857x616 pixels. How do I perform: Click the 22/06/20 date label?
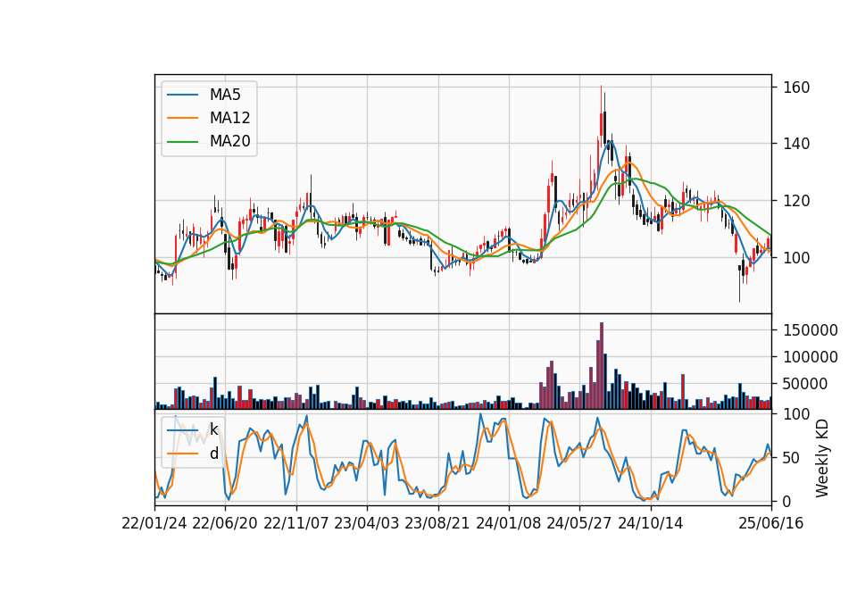[x=225, y=524]
